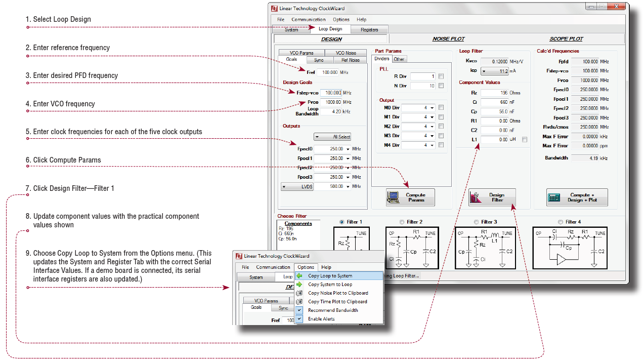
Task: Toggle the Recommend Bandwidth check mark
Action: (299, 310)
